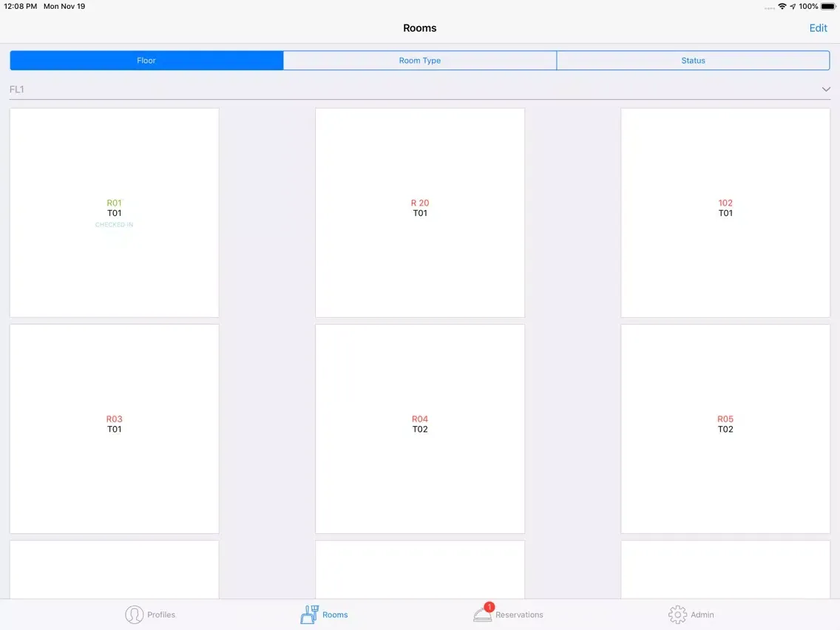Image resolution: width=840 pixels, height=630 pixels.
Task: Tap the Wi-Fi status icon
Action: 782,7
